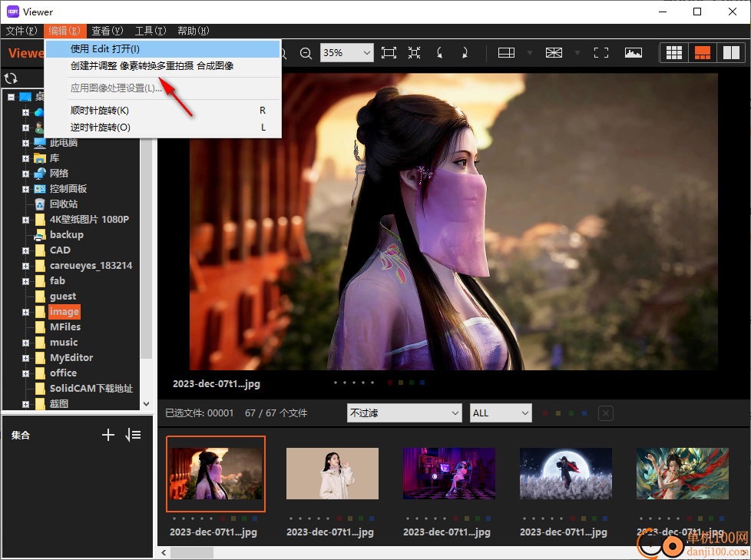Screen dimensions: 751x560
Task: Click the refresh folder tree icon
Action: pos(11,78)
